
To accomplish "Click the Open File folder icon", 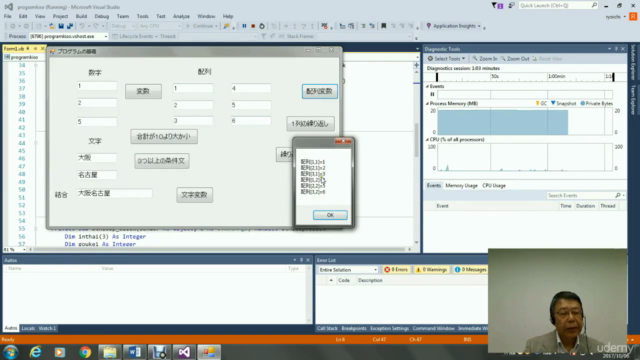I will click(x=52, y=26).
